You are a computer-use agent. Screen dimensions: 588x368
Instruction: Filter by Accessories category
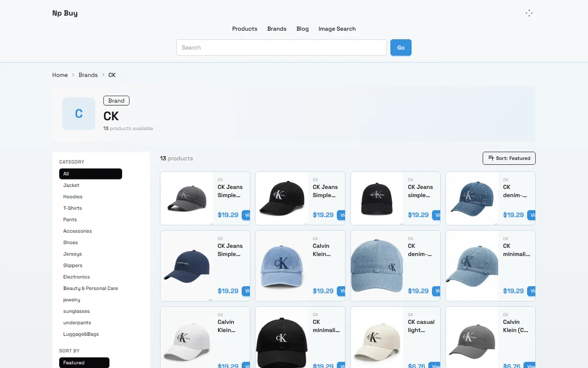coord(77,231)
